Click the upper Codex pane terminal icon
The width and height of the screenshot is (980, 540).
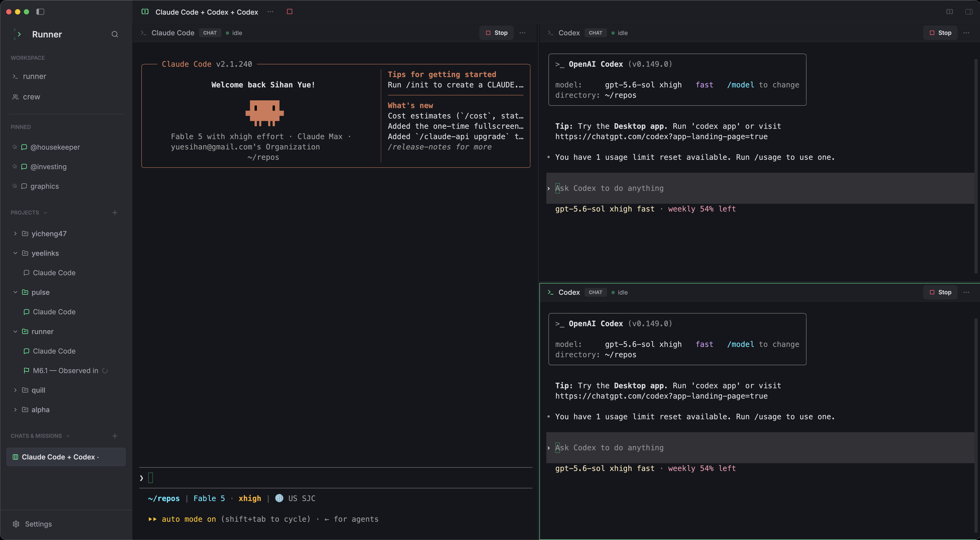pos(551,33)
